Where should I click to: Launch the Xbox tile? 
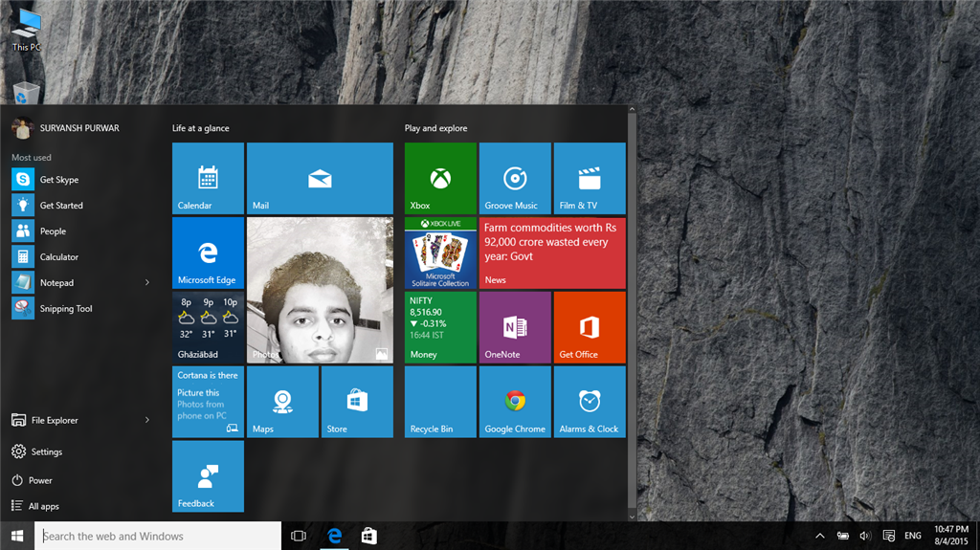point(440,178)
